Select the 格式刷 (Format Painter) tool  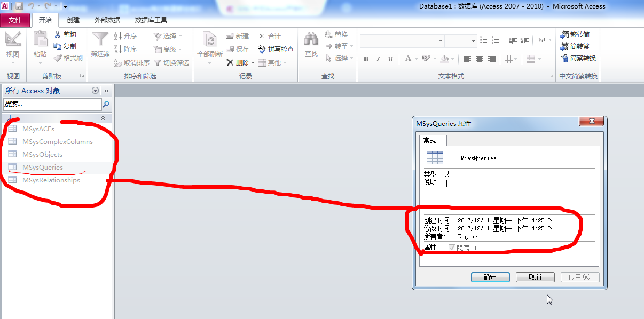[x=68, y=58]
